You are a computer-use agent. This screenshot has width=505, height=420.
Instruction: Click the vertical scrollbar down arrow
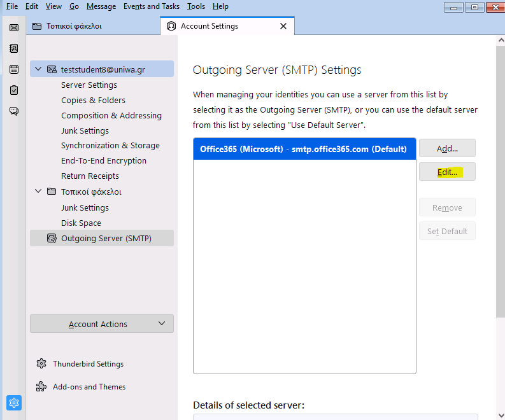501,415
